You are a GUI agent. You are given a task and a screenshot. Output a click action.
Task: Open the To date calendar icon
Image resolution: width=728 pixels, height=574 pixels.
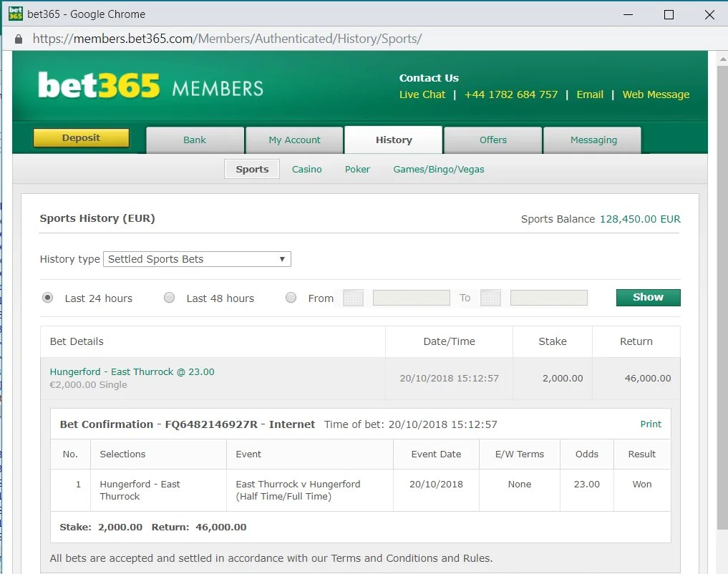click(x=490, y=298)
